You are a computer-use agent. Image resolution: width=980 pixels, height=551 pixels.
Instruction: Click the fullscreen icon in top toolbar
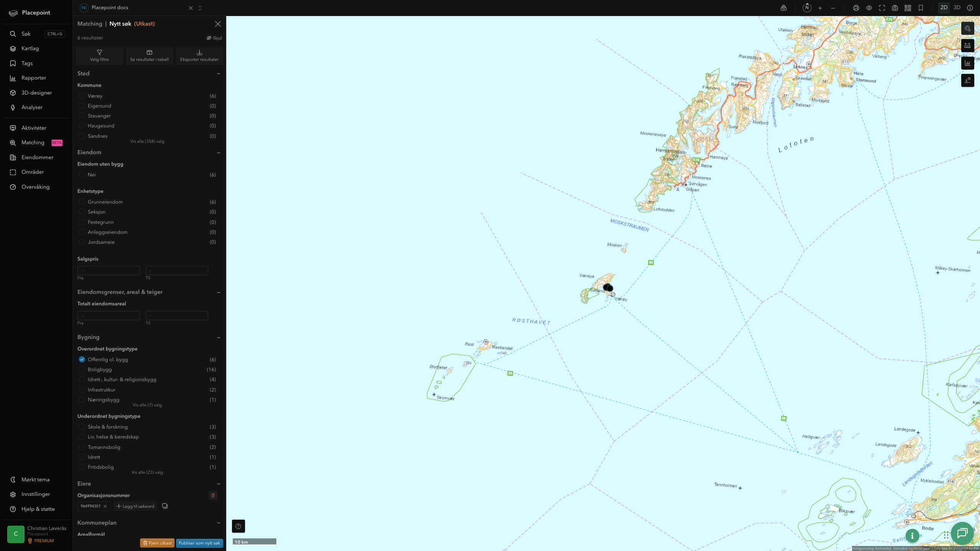(x=882, y=8)
